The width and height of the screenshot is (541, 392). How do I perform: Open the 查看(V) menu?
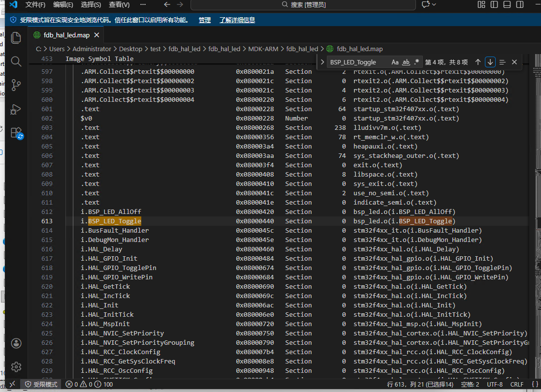[119, 4]
